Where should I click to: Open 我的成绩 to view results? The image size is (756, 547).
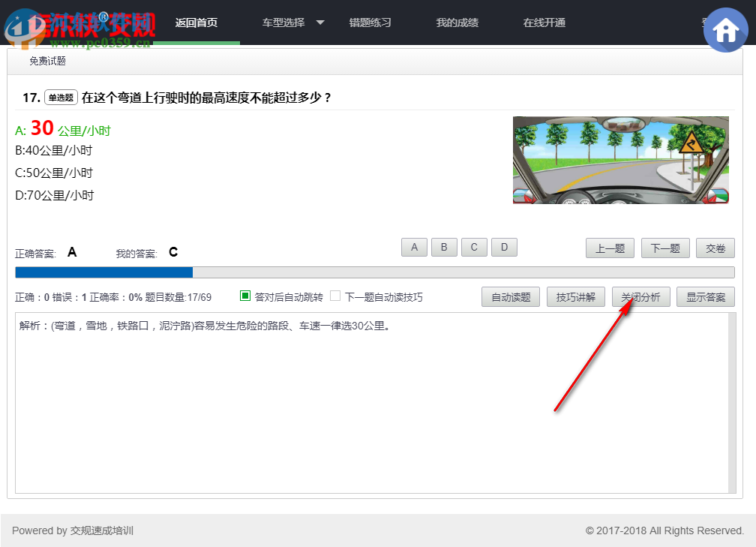click(x=457, y=23)
